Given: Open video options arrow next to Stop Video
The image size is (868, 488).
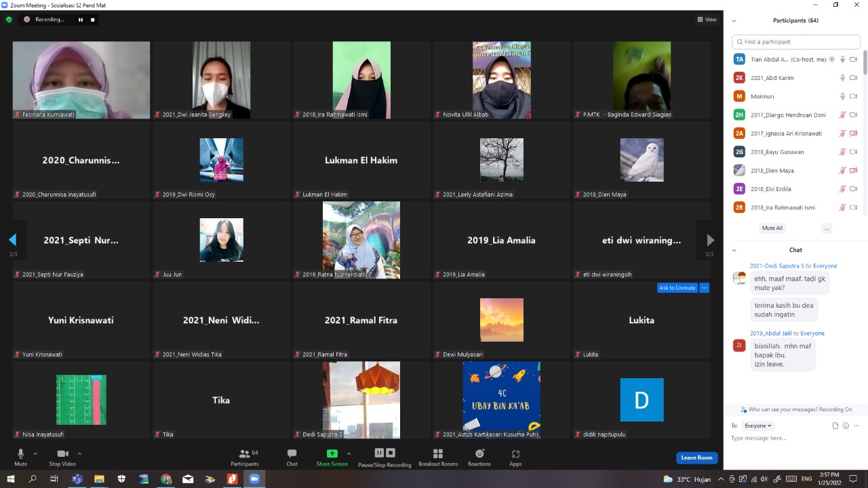Looking at the screenshot, I should coord(79,453).
